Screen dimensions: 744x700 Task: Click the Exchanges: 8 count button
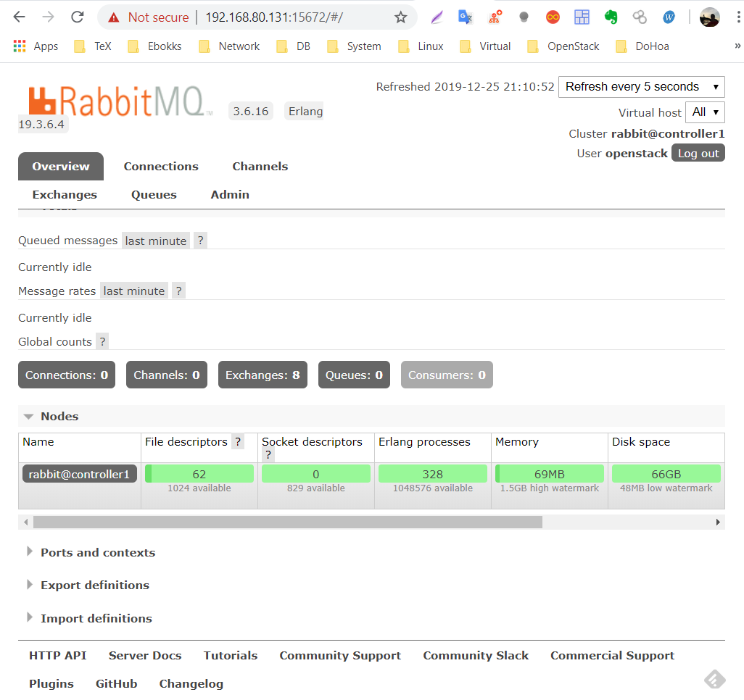pos(263,375)
